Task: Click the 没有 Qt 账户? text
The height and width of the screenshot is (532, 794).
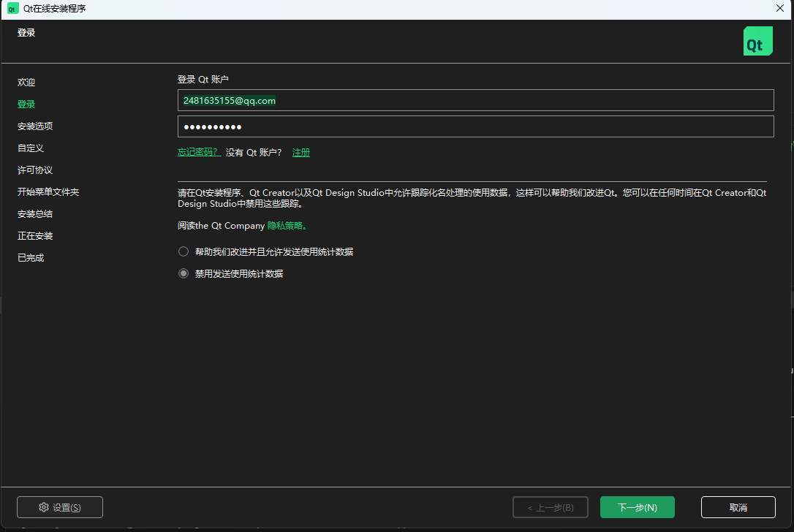Action: [x=253, y=152]
